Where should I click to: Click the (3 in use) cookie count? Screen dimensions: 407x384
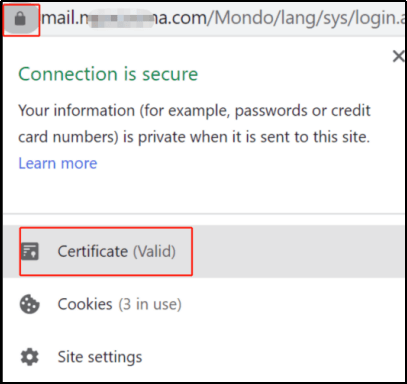click(x=150, y=304)
